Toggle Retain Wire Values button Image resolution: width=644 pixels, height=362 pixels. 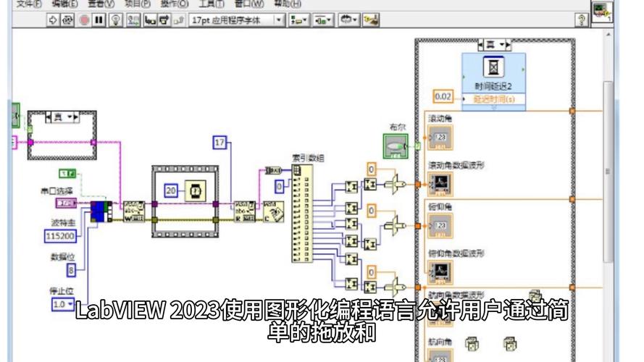tap(133, 20)
